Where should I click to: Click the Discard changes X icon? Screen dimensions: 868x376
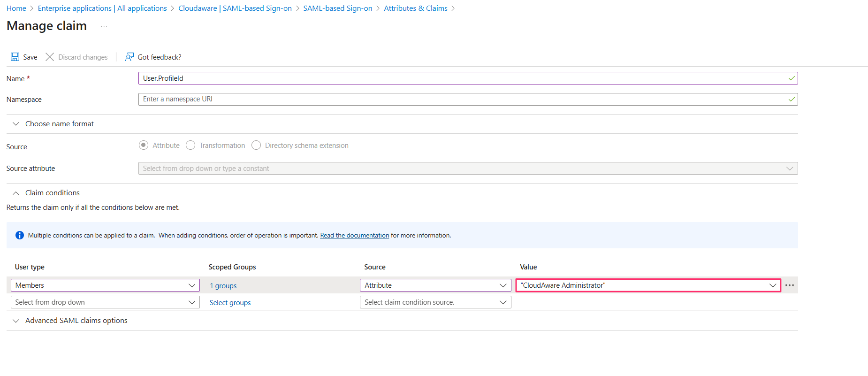click(x=50, y=57)
